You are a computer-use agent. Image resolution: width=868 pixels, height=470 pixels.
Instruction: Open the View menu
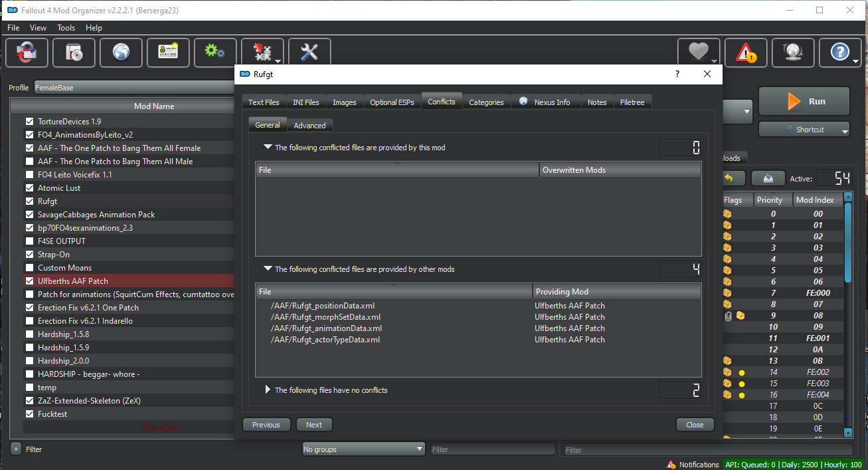point(39,28)
